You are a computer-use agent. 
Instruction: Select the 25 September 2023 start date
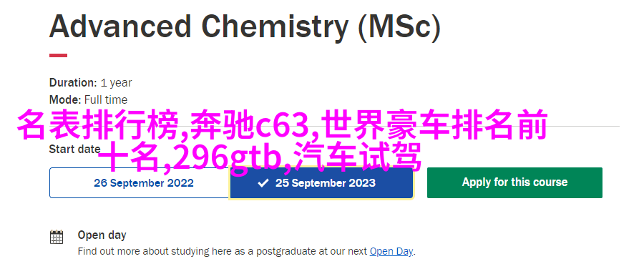321,183
